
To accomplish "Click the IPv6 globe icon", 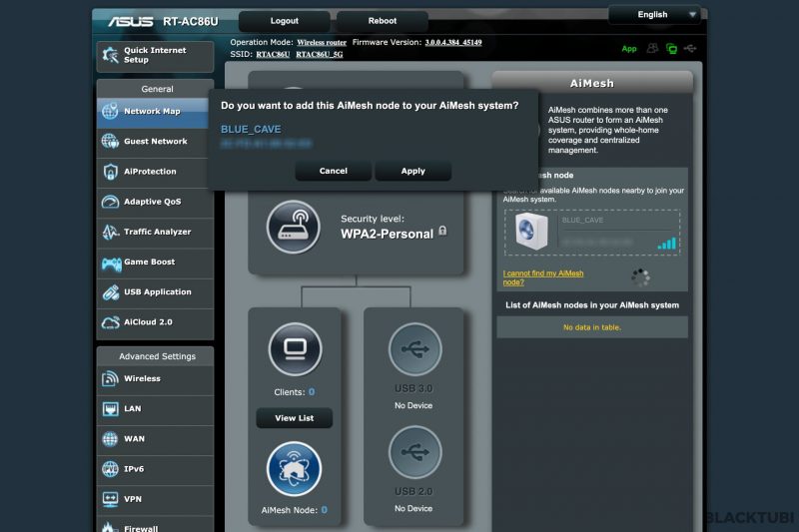I will 110,469.
